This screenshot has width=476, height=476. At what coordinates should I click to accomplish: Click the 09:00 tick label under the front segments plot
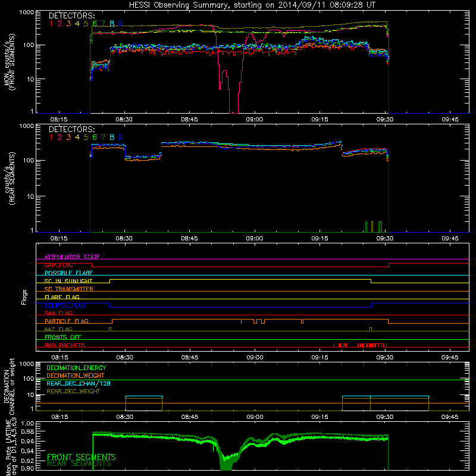point(255,120)
